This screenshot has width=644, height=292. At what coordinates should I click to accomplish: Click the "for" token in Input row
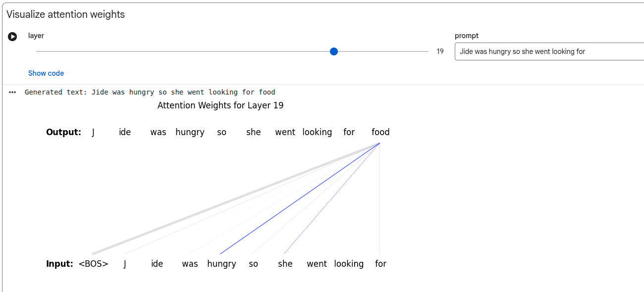point(380,264)
